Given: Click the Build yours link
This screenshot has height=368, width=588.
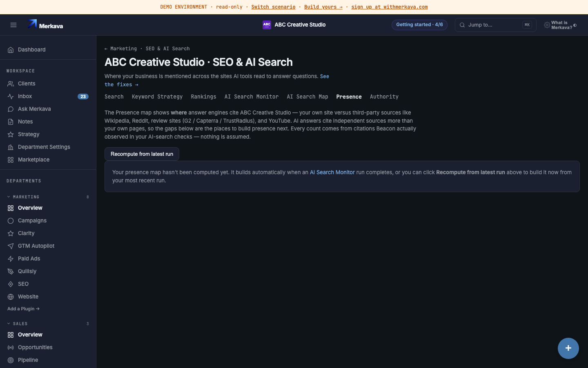Looking at the screenshot, I should pos(323,7).
